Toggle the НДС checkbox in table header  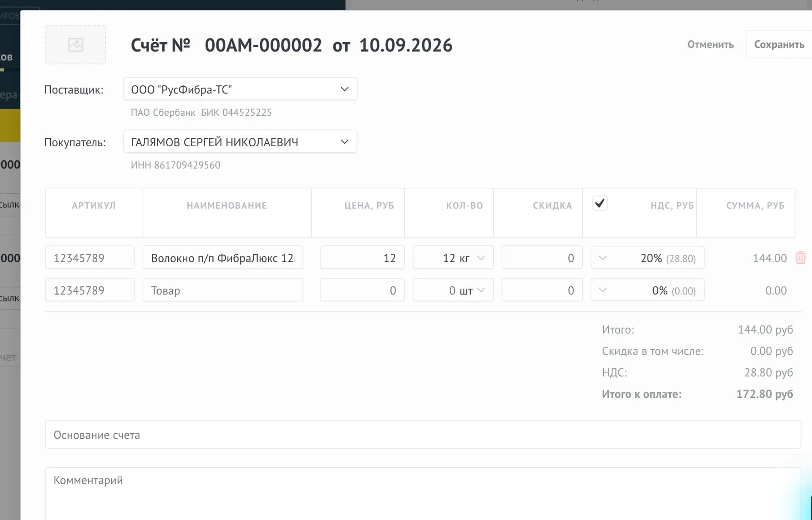600,203
